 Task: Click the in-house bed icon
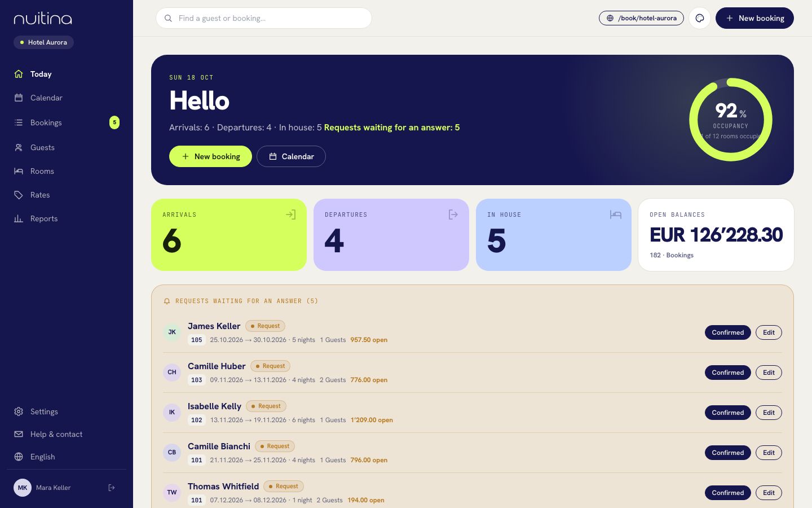point(615,214)
